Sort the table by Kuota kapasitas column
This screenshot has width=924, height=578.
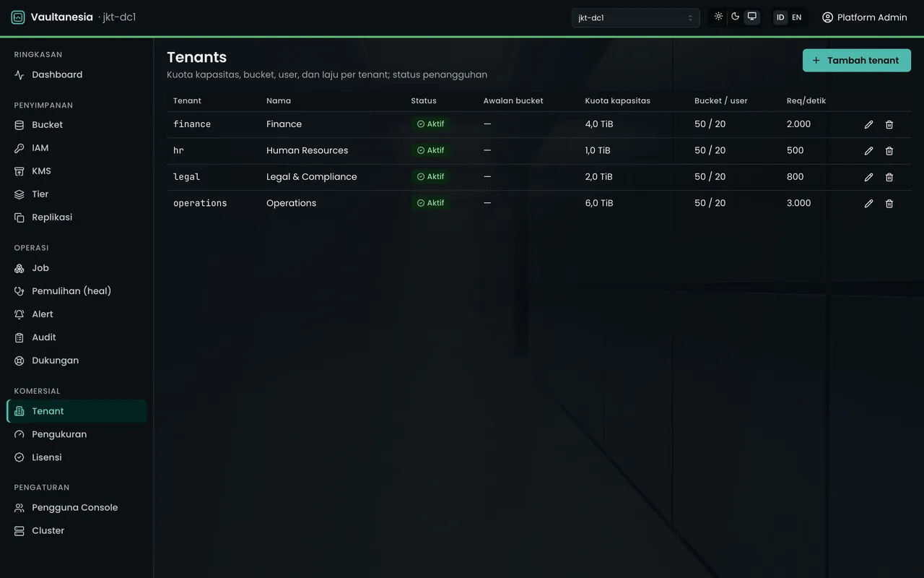(617, 101)
